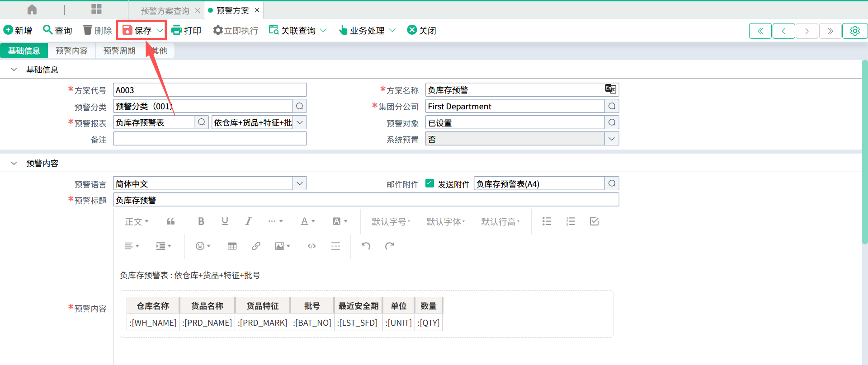Click the bold formatting icon

201,221
